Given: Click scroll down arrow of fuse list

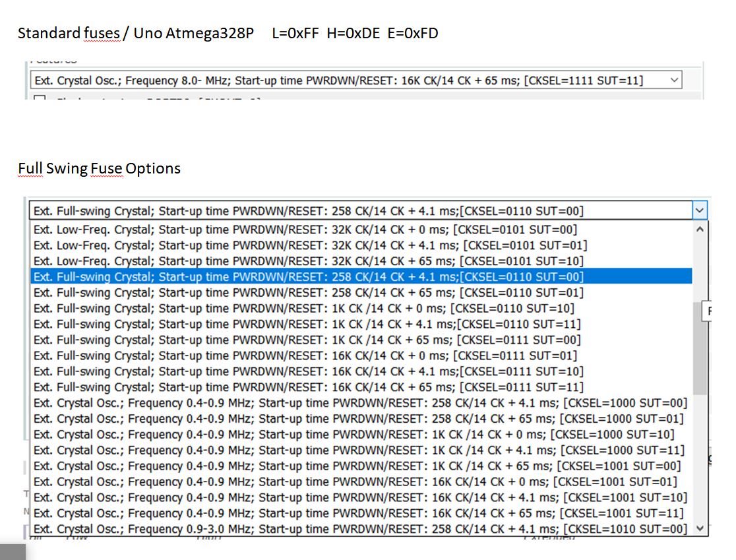Looking at the screenshot, I should coord(700,528).
